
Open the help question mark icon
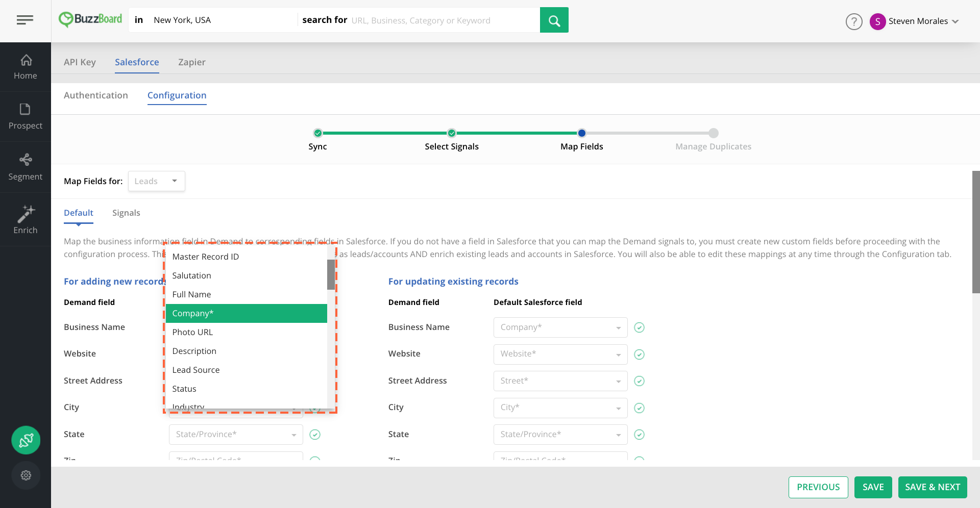pos(854,21)
